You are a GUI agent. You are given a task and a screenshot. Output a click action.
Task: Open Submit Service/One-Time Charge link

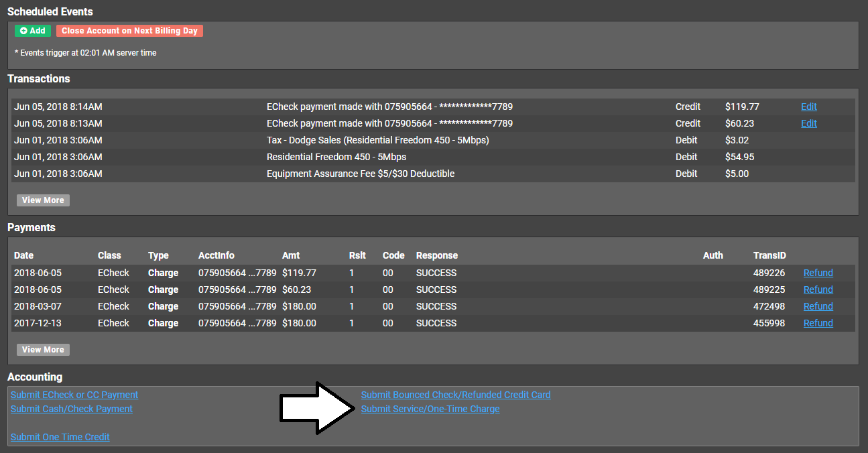click(x=430, y=409)
